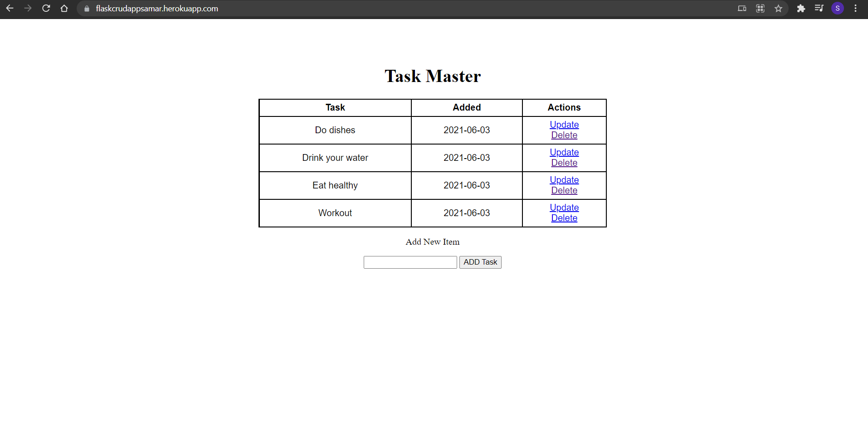Click the new task text field
The width and height of the screenshot is (868, 444).
pyautogui.click(x=410, y=262)
